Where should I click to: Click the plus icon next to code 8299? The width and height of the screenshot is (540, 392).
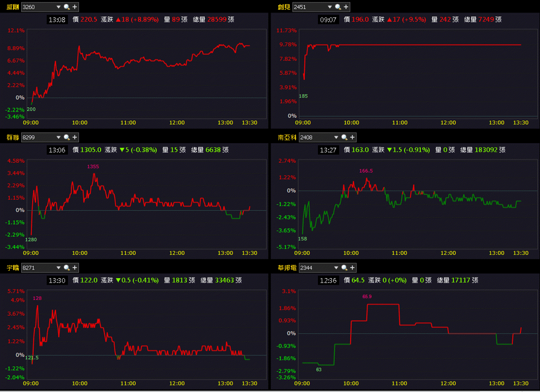coord(75,137)
